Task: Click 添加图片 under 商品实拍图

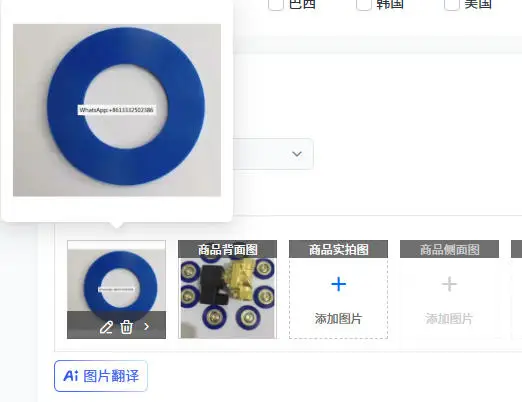Action: point(338,319)
